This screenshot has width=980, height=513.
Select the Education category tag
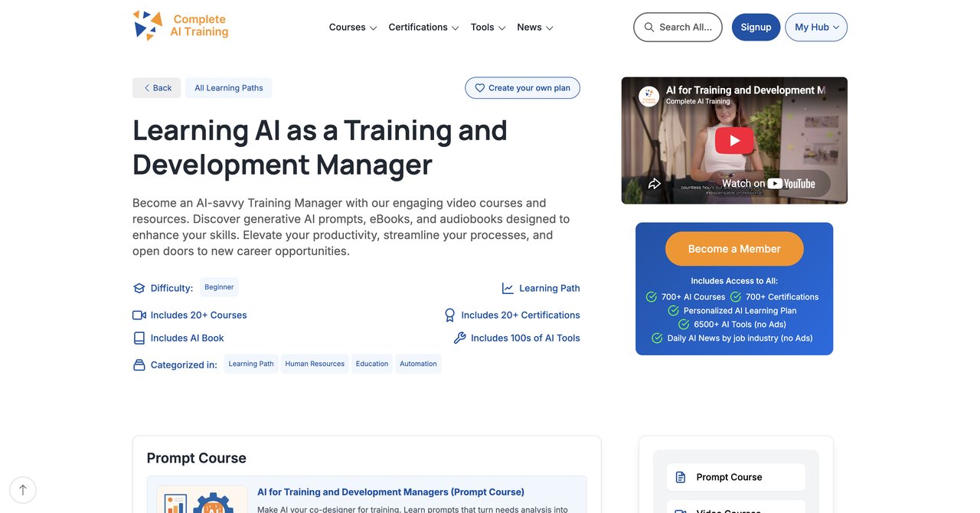coord(372,364)
